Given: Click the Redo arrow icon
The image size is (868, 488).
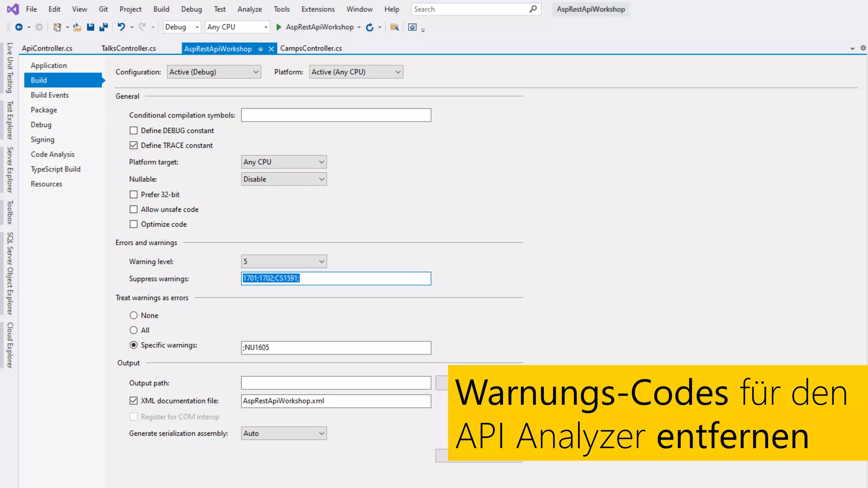Looking at the screenshot, I should pos(142,27).
